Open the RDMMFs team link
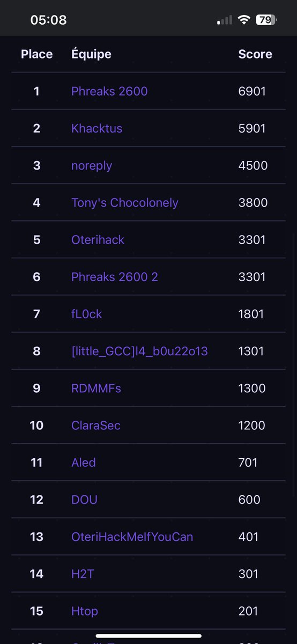This screenshot has width=297, height=644. pos(96,388)
